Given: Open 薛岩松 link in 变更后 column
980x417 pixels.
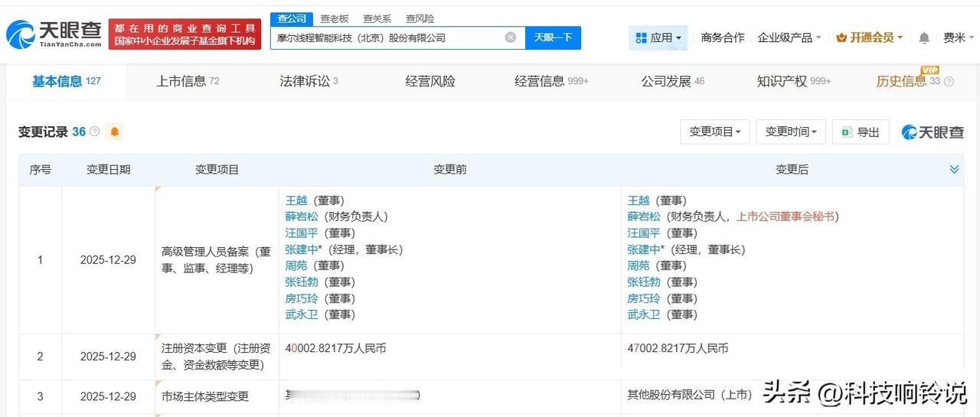Looking at the screenshot, I should click(x=643, y=217).
